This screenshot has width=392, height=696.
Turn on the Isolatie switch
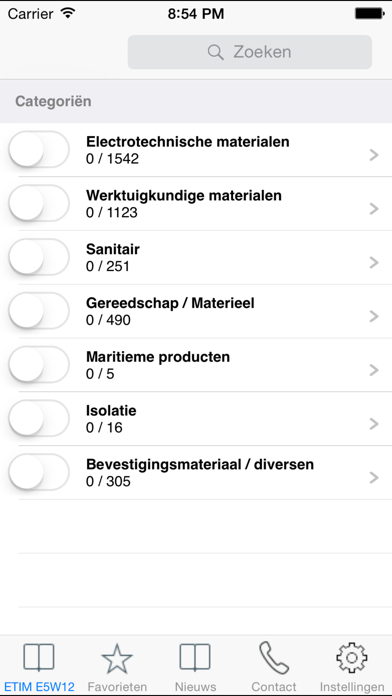coord(39,418)
